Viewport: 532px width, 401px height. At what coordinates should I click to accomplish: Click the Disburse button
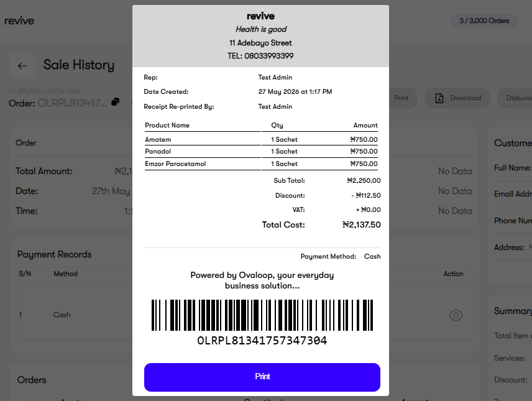[x=515, y=98]
